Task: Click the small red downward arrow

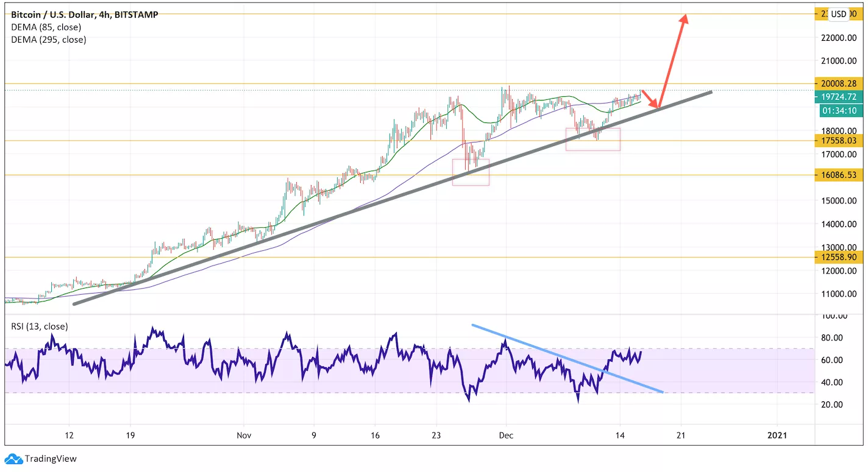Action: point(649,98)
